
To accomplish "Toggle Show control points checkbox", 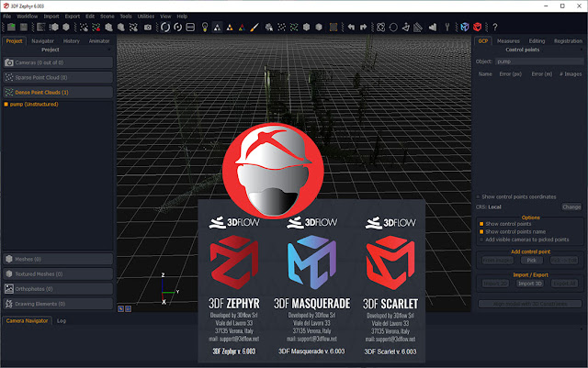I will click(x=481, y=224).
